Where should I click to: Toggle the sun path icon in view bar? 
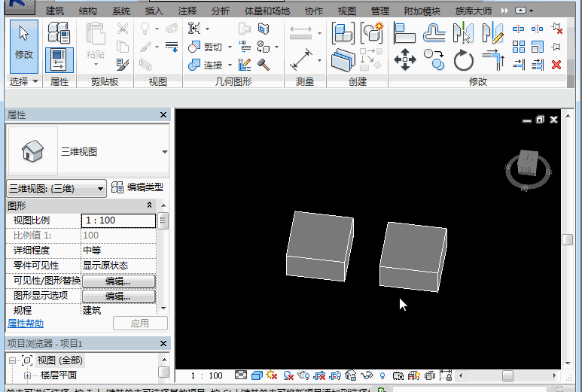271,375
